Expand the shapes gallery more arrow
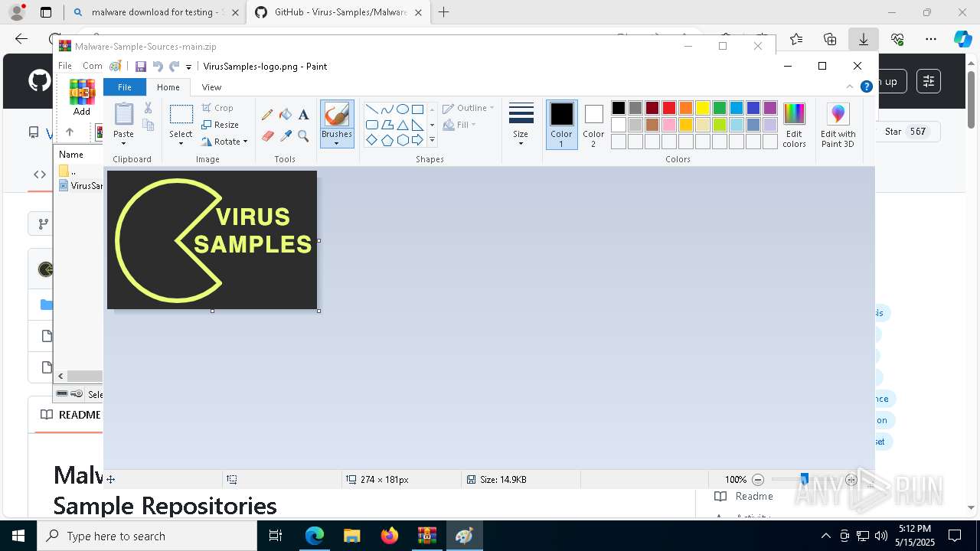The height and width of the screenshot is (551, 980). click(432, 140)
